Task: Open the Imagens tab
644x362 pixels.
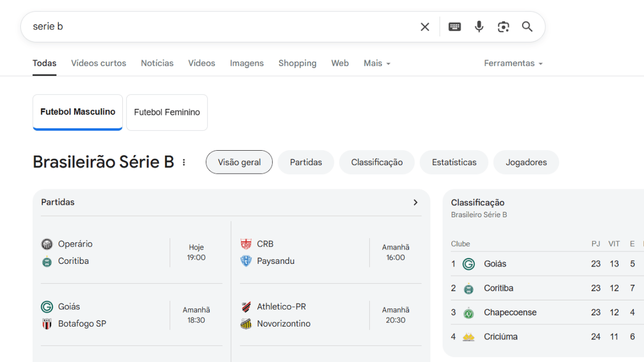Action: point(247,63)
